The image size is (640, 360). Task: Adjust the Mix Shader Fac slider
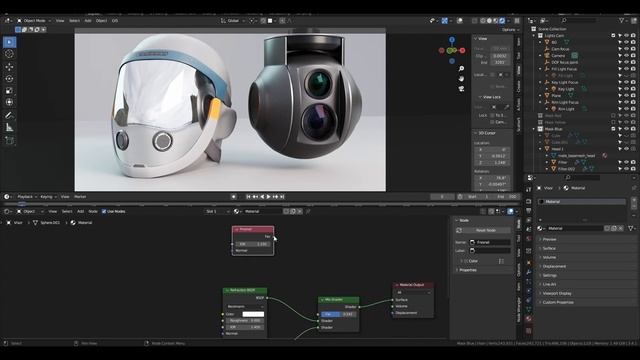click(x=339, y=314)
